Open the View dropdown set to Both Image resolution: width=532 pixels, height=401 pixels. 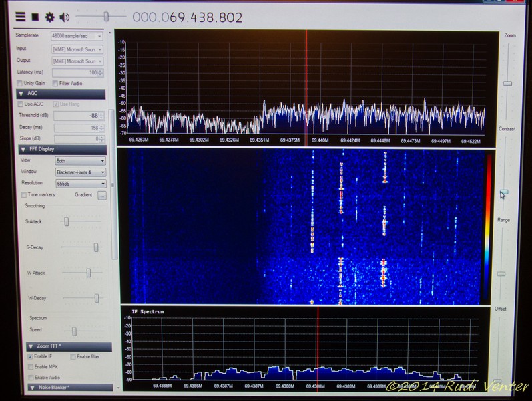click(x=80, y=161)
